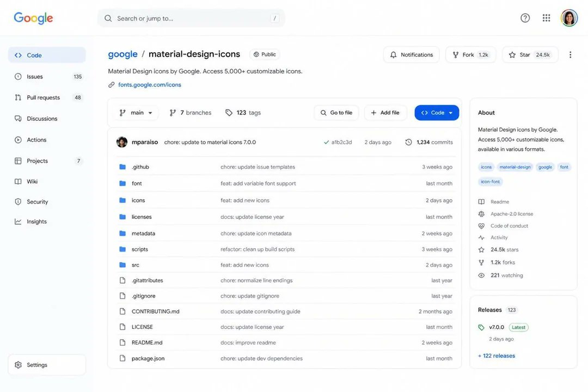Open the v7.0.0 release tag
Screen dimensions: 588x392
(x=497, y=327)
